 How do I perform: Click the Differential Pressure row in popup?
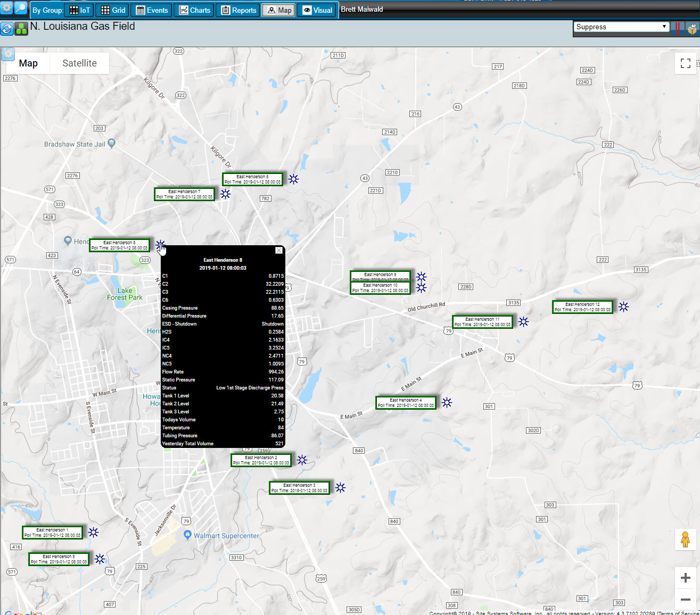(x=223, y=316)
